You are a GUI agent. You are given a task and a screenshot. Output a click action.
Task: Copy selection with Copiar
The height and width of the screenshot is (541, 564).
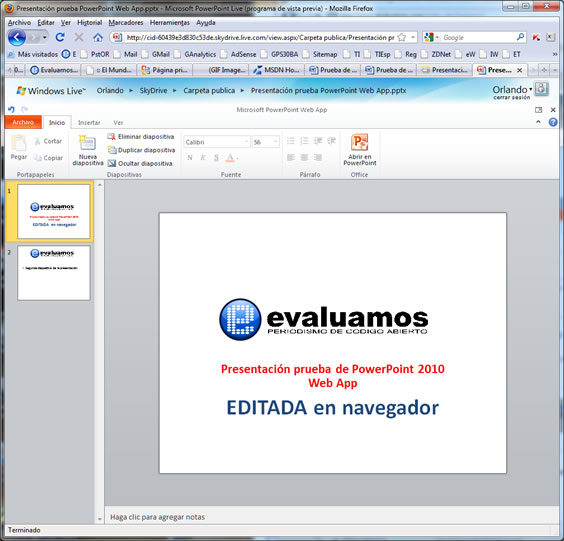tap(48, 158)
